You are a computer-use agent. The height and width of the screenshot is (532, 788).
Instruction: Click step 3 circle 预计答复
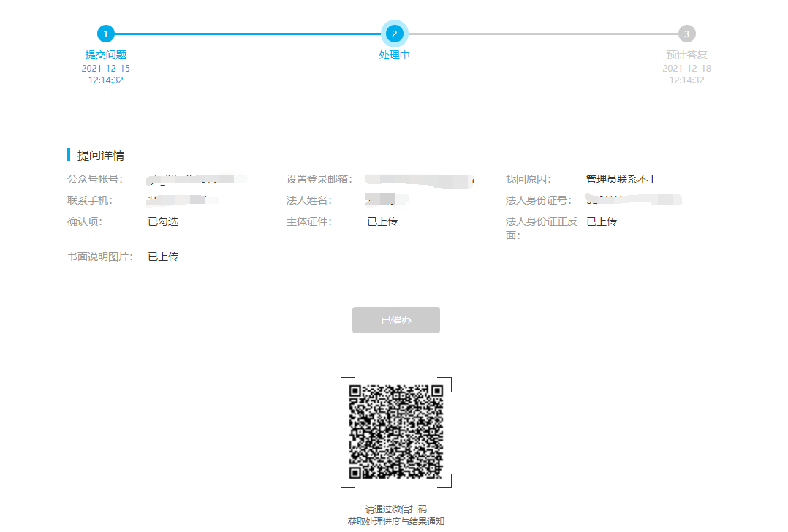point(686,34)
